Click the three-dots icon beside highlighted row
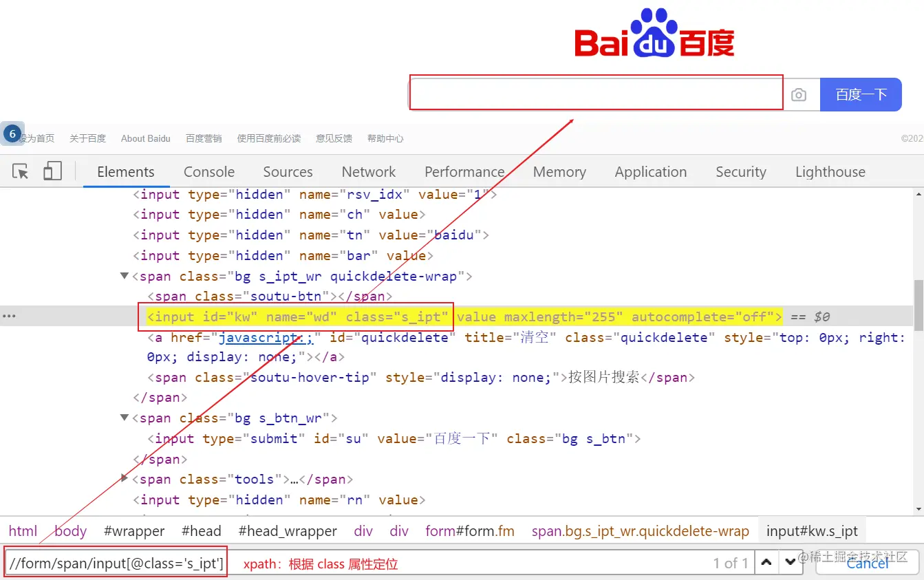The height and width of the screenshot is (580, 924). 9,316
